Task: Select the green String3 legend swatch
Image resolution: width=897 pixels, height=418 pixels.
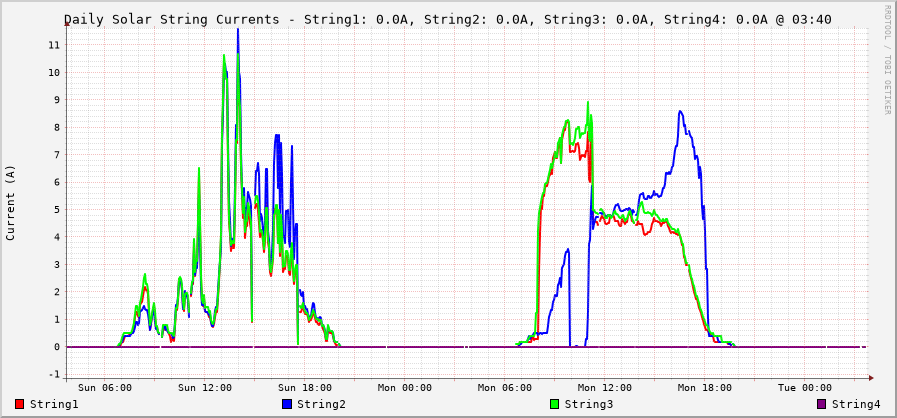Action: [x=554, y=404]
